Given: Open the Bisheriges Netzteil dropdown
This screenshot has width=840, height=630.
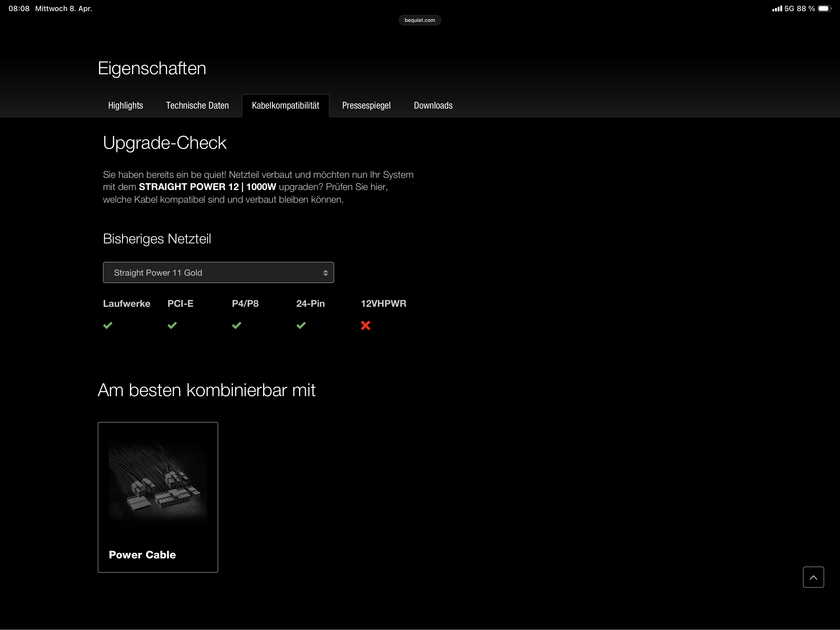Looking at the screenshot, I should [x=218, y=272].
